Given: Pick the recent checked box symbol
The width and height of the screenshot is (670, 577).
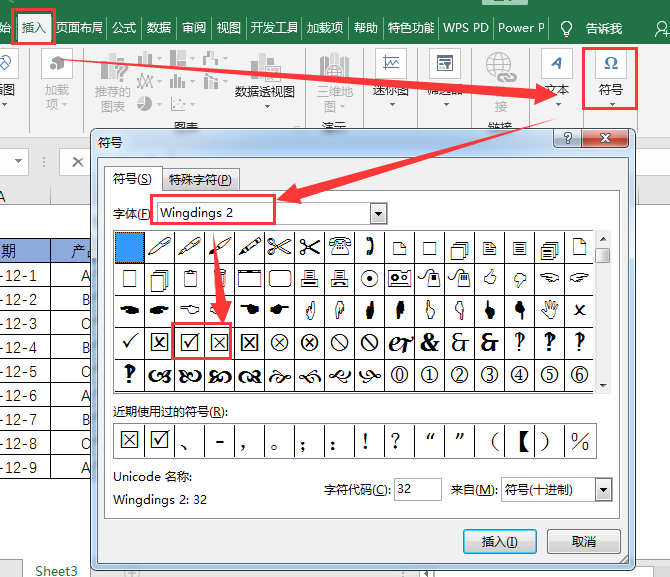Looking at the screenshot, I should click(159, 440).
